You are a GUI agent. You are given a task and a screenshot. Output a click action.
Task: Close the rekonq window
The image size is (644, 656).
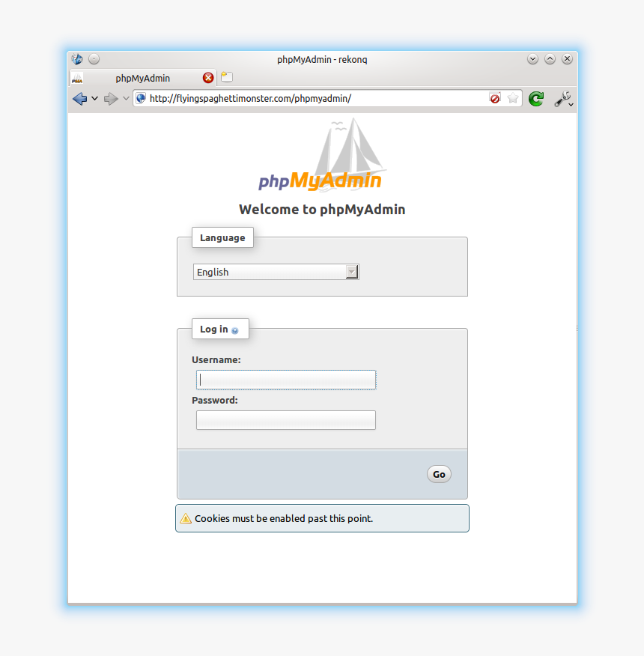click(x=567, y=59)
